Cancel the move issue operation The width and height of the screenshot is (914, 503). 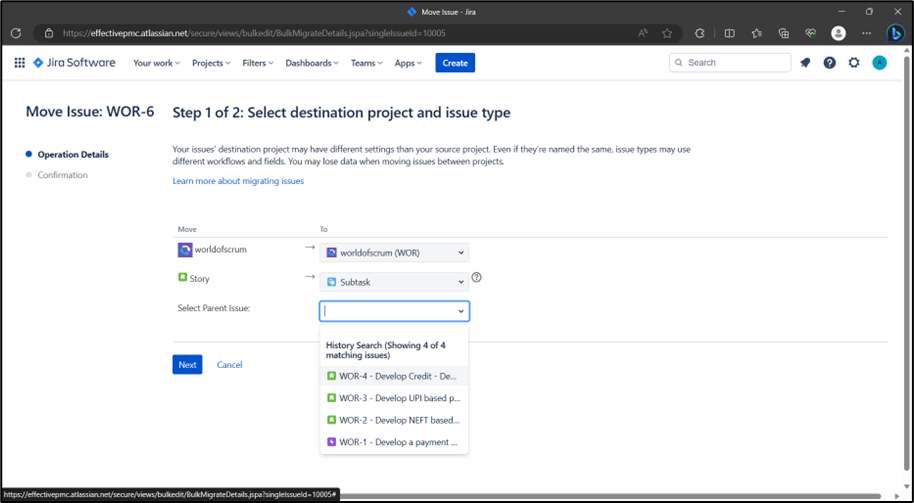tap(230, 365)
